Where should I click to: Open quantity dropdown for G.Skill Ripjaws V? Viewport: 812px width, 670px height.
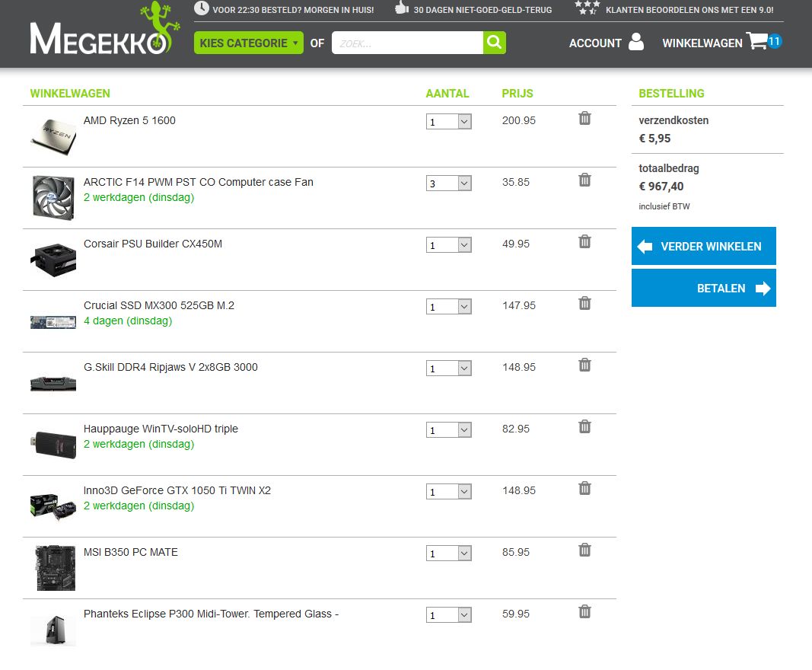(448, 368)
